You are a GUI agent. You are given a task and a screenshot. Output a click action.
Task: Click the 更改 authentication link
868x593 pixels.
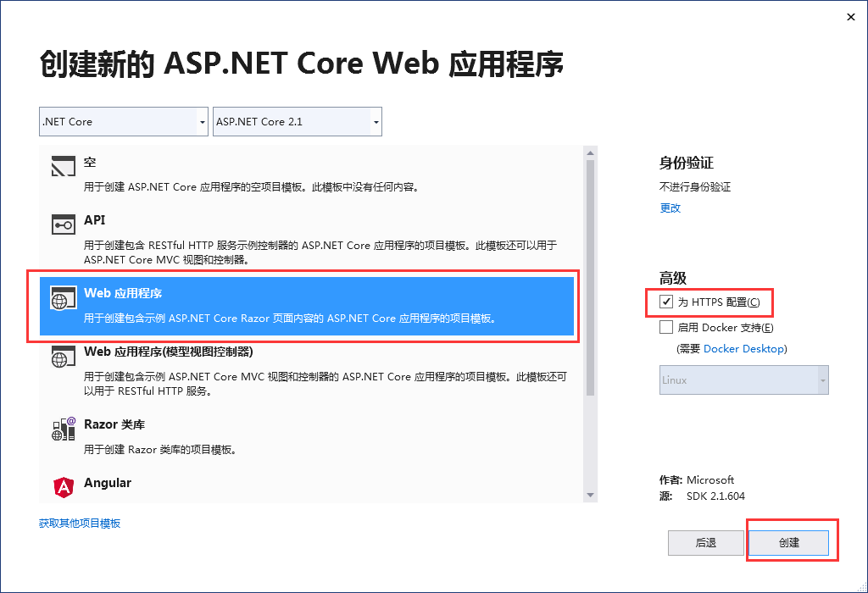pyautogui.click(x=670, y=208)
